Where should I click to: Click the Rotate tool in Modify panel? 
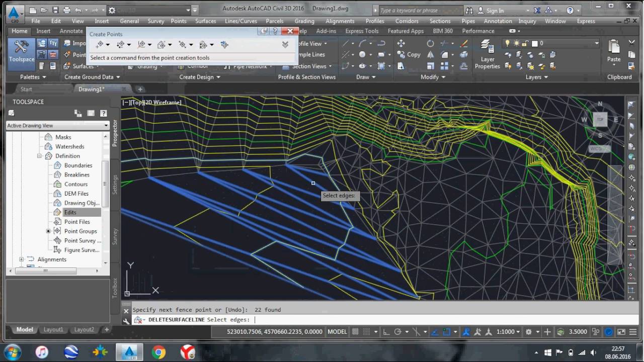pos(430,43)
